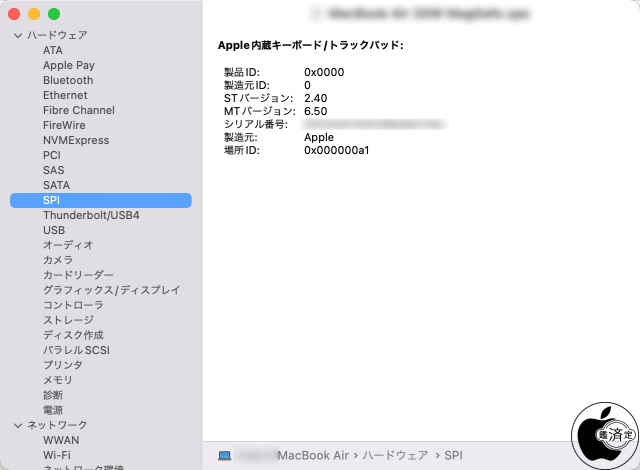This screenshot has height=470, width=640.
Task: Click the laptop icon in path bar
Action: coord(224,455)
